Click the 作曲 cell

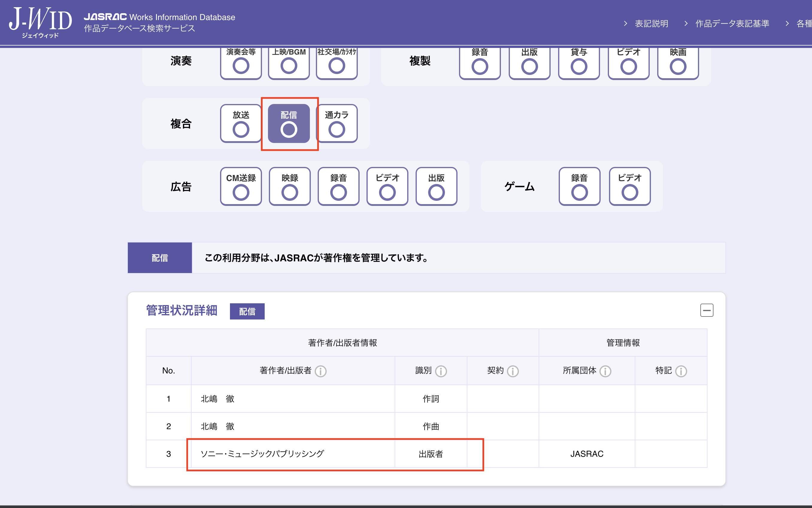coord(431,426)
